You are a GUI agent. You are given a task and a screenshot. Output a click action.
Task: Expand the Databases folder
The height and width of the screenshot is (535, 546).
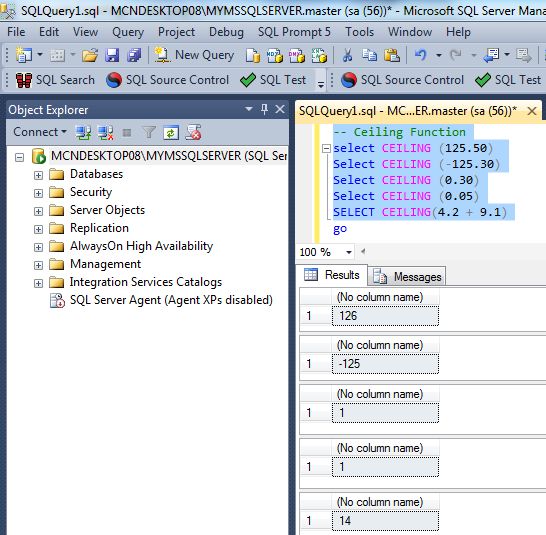(38, 175)
